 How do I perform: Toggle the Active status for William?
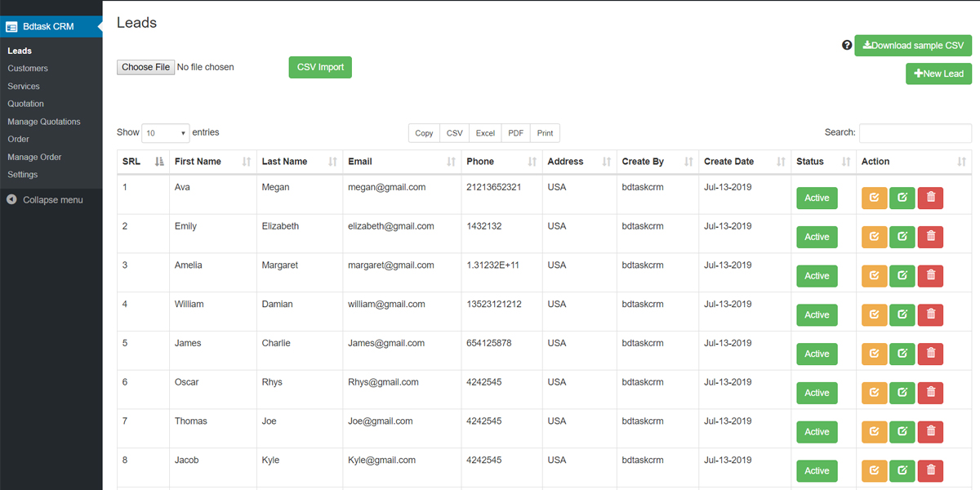pyautogui.click(x=817, y=314)
